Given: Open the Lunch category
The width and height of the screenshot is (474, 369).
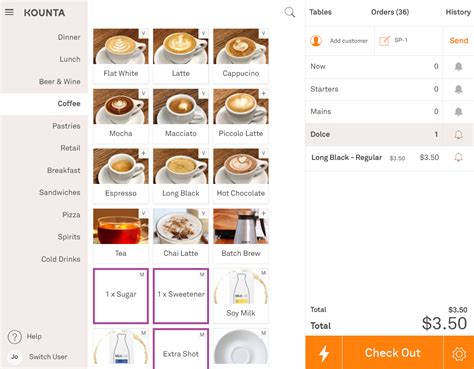Looking at the screenshot, I should (70, 59).
